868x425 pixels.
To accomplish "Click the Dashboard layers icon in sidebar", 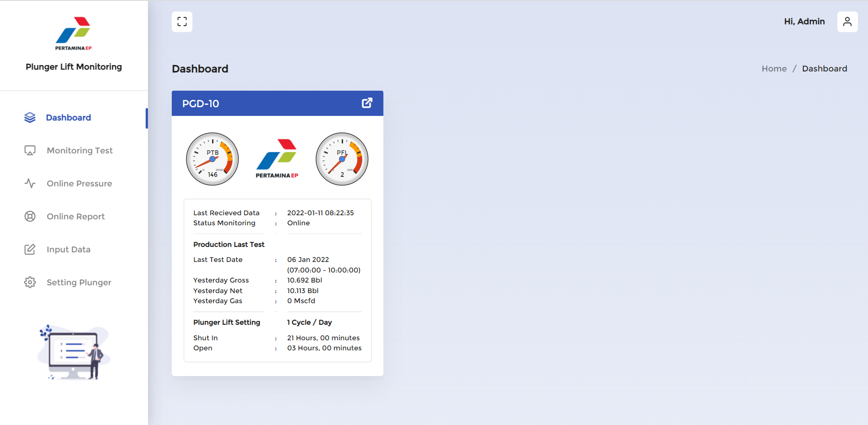I will 30,118.
